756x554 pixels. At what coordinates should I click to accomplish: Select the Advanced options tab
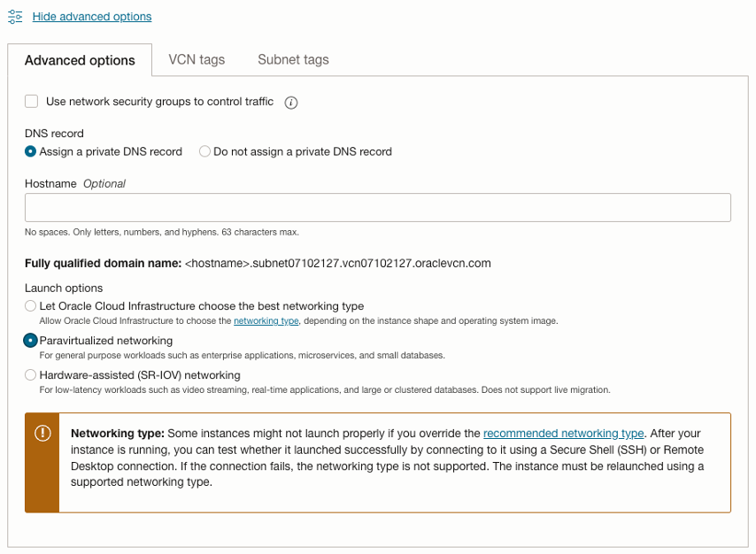coord(80,60)
